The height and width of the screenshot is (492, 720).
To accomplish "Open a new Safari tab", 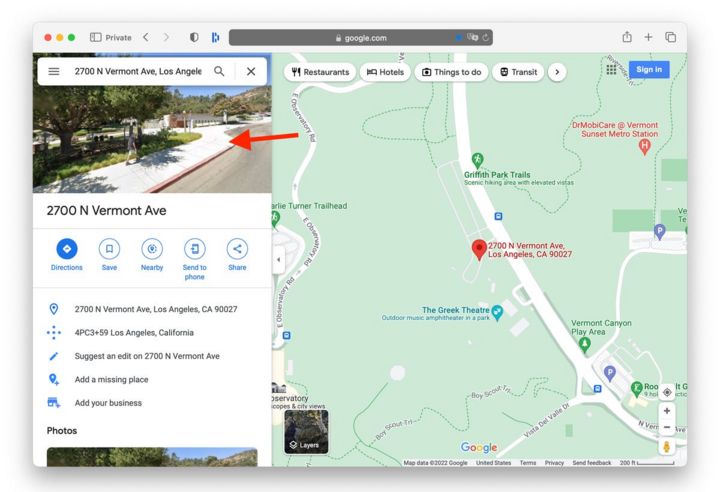I will [648, 37].
